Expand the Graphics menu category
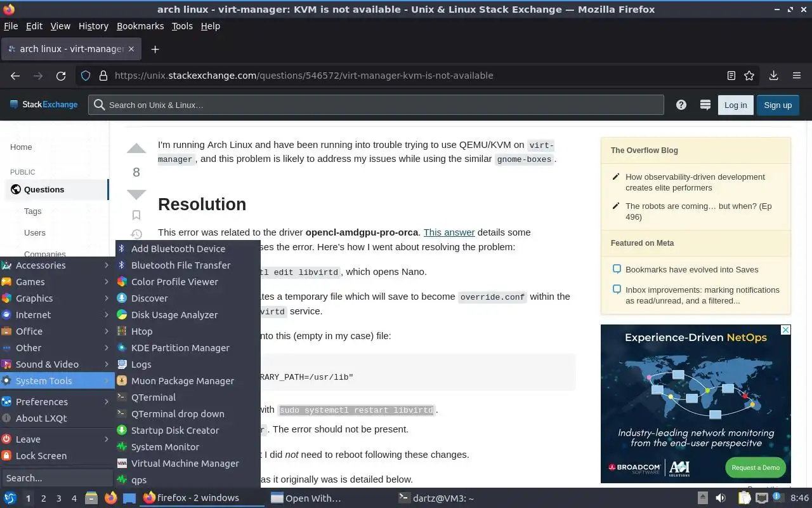The width and height of the screenshot is (812, 508). point(57,298)
